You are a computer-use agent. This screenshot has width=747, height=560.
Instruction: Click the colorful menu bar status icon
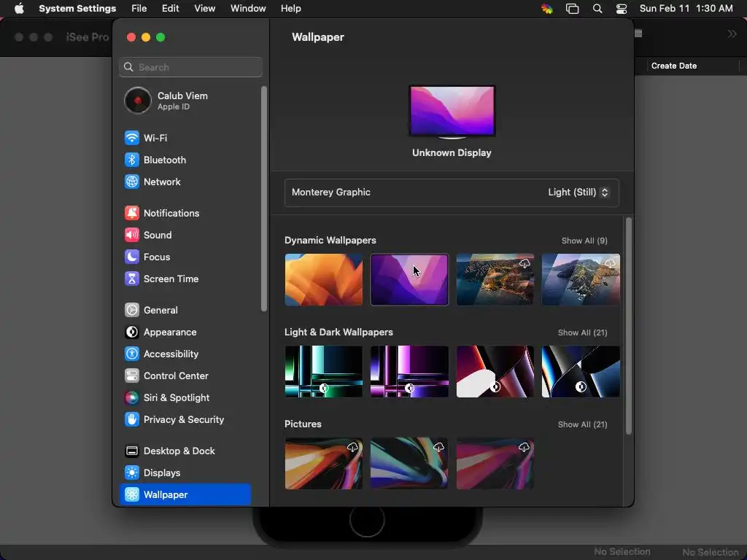547,9
